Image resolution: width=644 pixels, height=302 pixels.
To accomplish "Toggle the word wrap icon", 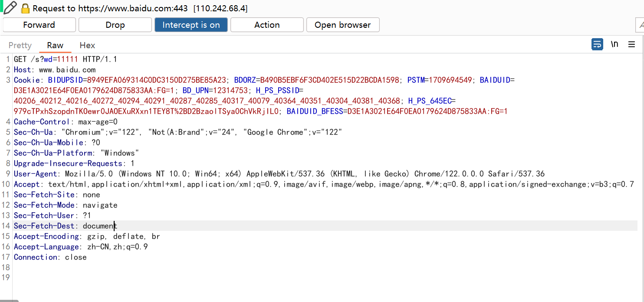I will point(597,44).
